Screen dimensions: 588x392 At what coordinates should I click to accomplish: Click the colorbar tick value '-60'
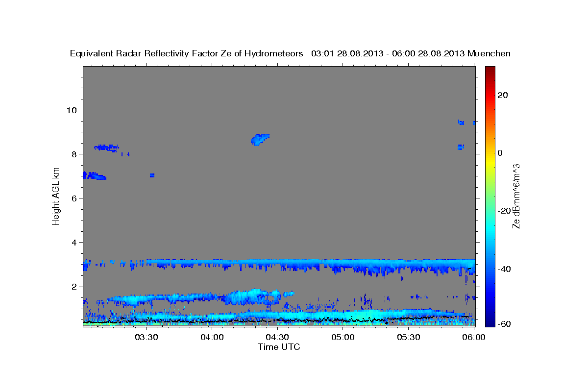coord(505,323)
